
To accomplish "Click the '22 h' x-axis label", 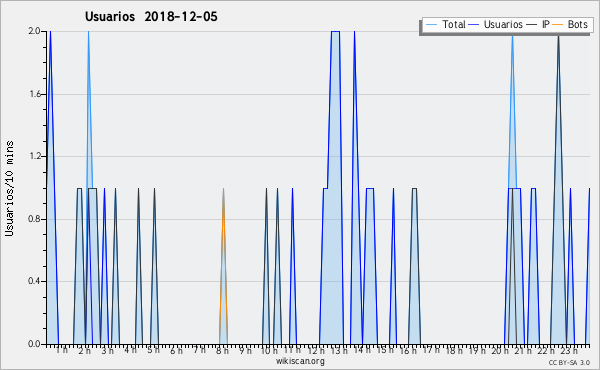I will pyautogui.click(x=546, y=351).
